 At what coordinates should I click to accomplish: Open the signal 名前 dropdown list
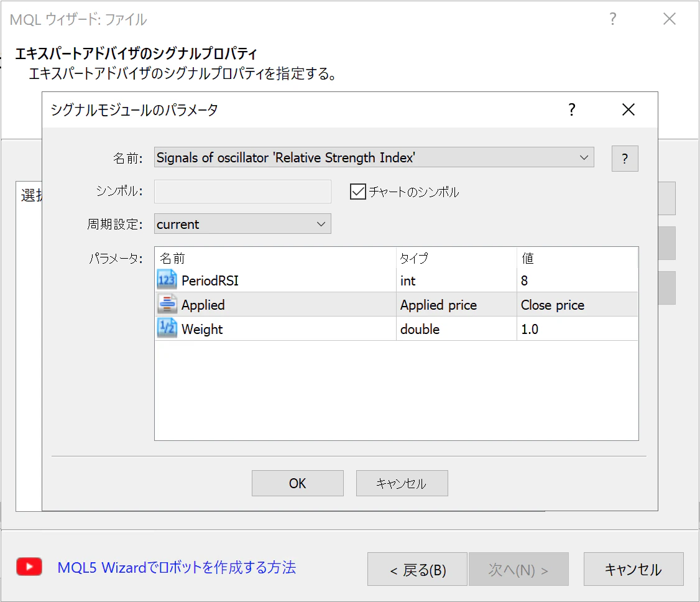[374, 157]
